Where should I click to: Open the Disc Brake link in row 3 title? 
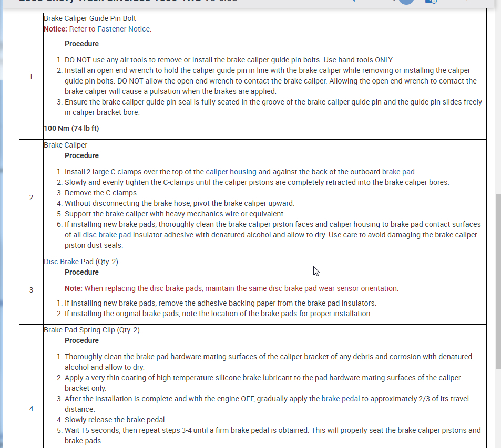coord(62,262)
